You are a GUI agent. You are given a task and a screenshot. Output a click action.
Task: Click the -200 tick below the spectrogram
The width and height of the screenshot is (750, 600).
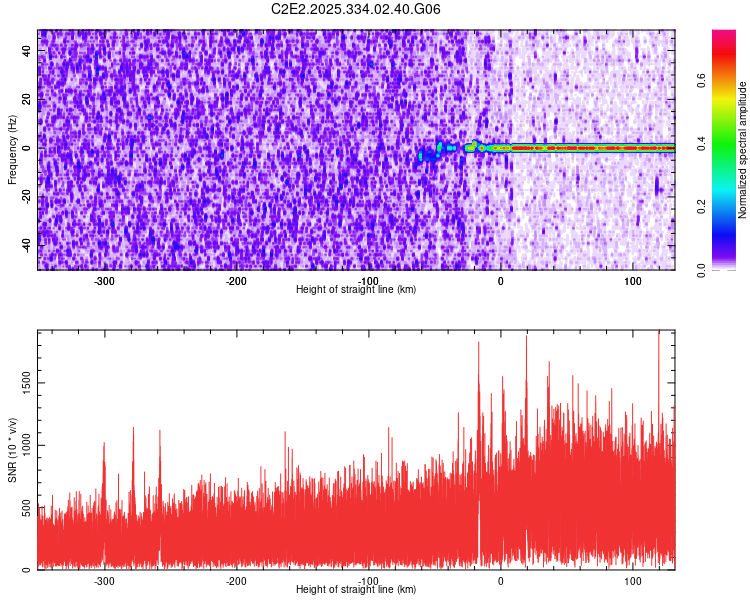point(236,281)
